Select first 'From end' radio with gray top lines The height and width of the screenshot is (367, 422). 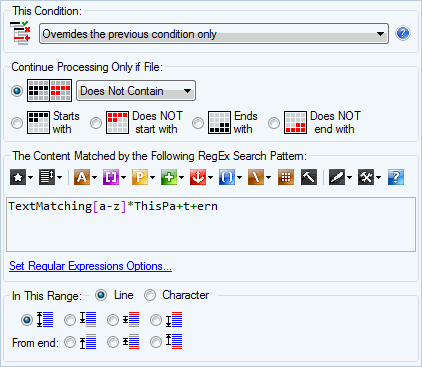pos(70,342)
